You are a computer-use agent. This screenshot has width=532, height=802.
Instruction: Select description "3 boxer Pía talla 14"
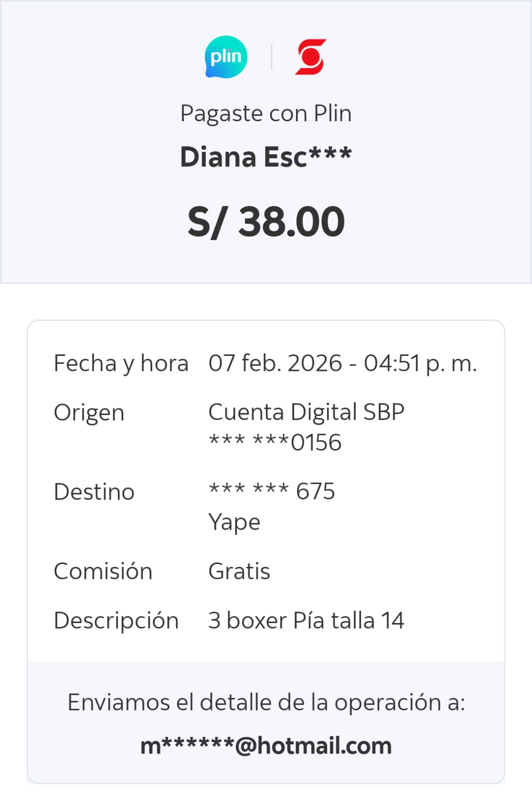click(306, 621)
